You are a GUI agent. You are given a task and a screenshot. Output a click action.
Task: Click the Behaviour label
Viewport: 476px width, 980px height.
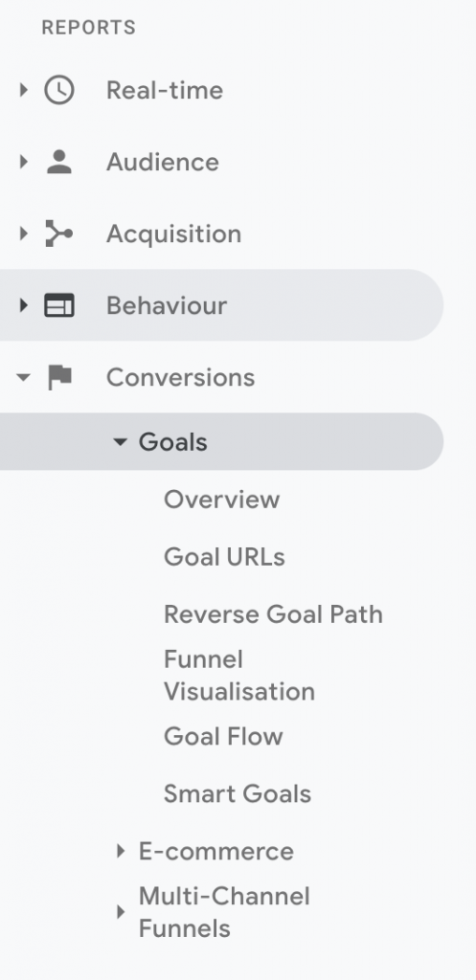pos(167,305)
